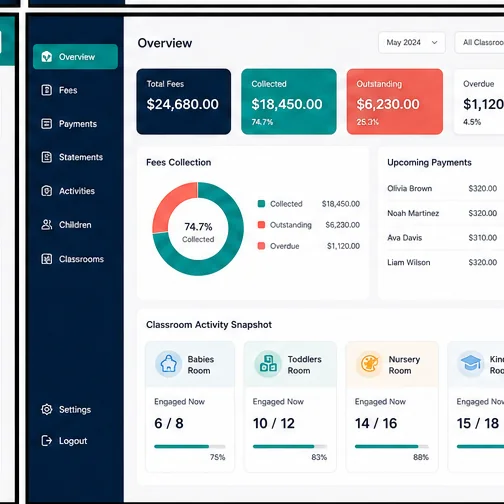
Task: Open the Classrooms menu label
Action: click(x=81, y=259)
